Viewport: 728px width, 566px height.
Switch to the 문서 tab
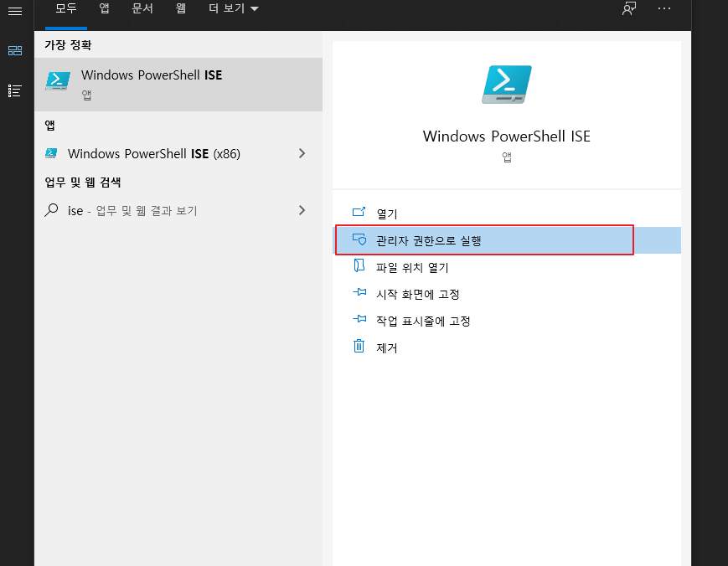click(x=142, y=8)
